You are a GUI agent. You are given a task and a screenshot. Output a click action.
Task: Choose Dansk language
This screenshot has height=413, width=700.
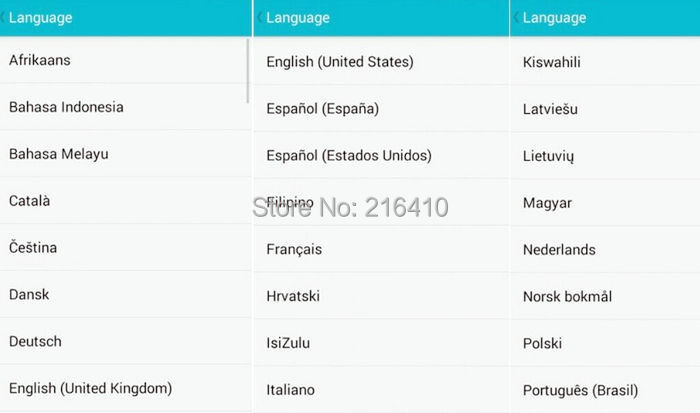point(29,295)
